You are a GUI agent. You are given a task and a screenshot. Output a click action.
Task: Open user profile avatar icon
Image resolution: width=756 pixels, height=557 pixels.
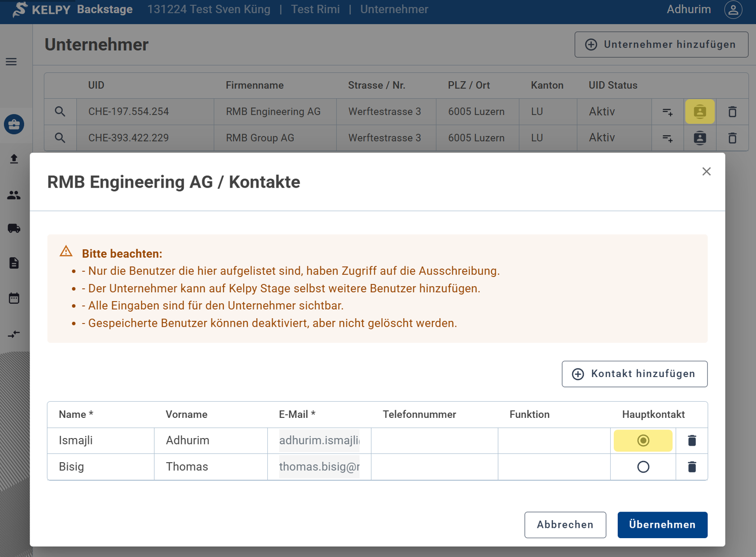click(733, 10)
